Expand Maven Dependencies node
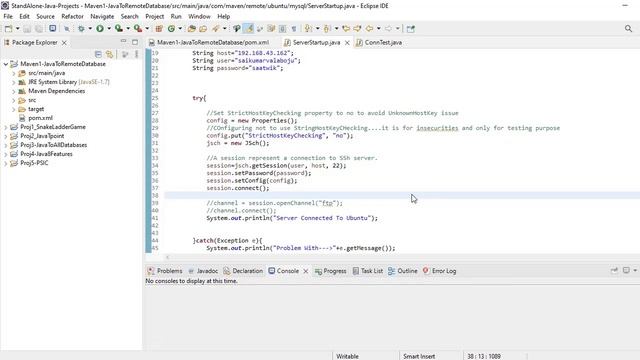This screenshot has height=360, width=640. [x=13, y=91]
